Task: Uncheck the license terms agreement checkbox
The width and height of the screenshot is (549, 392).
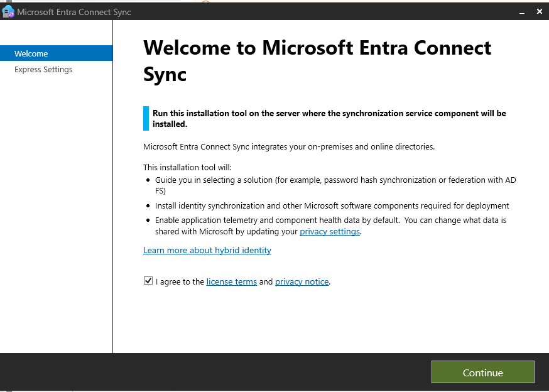Action: [148, 281]
